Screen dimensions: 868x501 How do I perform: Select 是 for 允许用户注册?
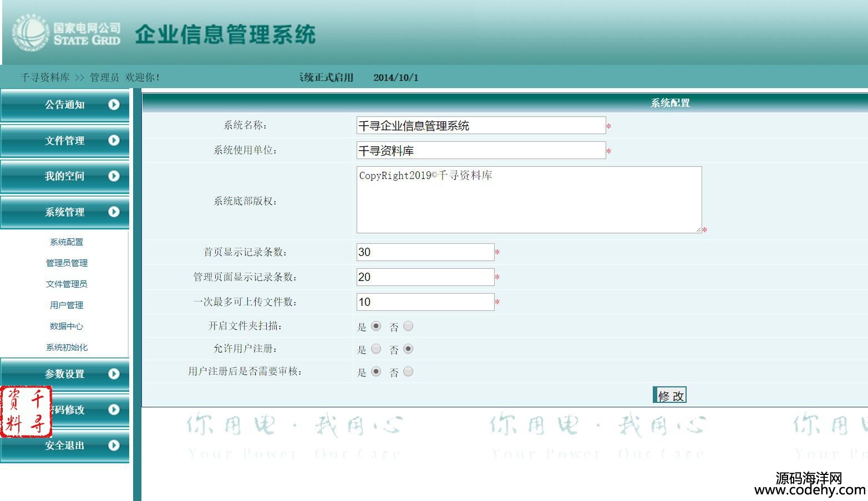pos(376,349)
